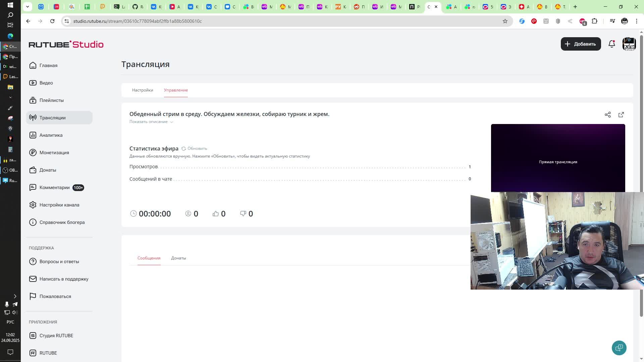Open the notifications bell
The height and width of the screenshot is (362, 644).
point(611,44)
